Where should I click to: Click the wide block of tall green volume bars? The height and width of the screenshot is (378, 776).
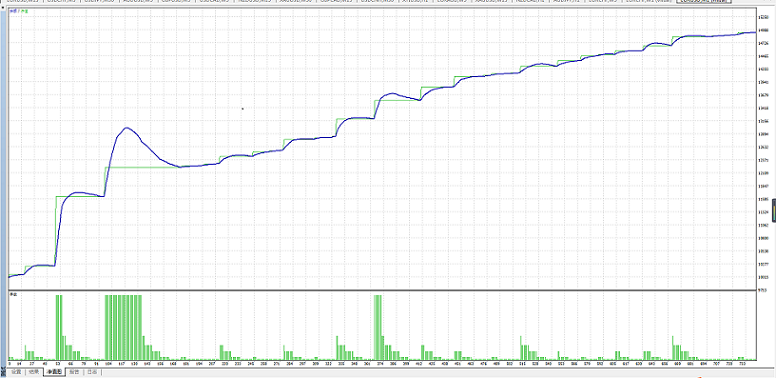click(123, 327)
